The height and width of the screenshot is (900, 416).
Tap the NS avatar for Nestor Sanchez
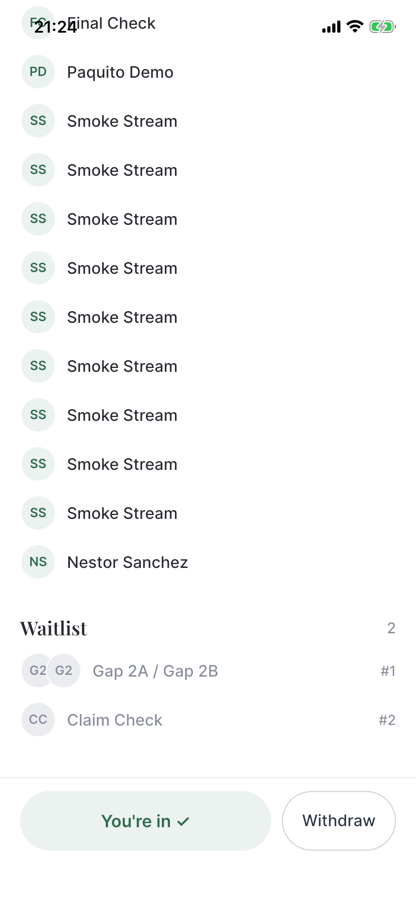[38, 562]
